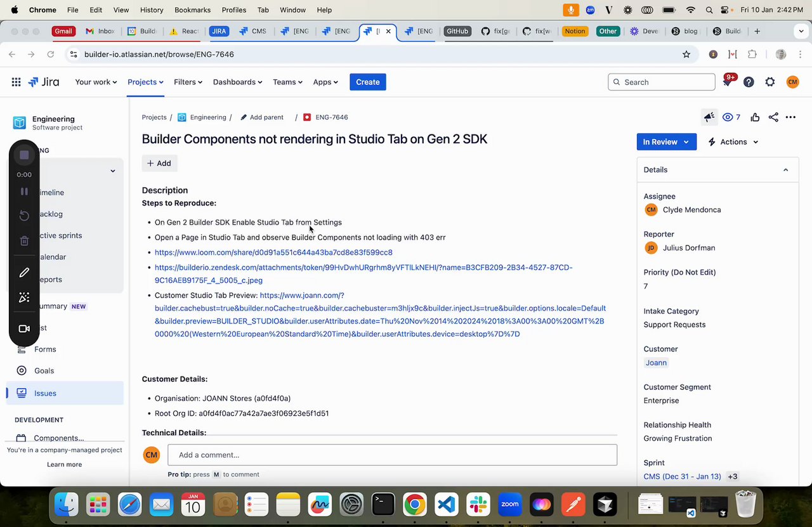812x527 pixels.
Task: Open the Bookmarks menu in menu bar
Action: click(x=192, y=10)
